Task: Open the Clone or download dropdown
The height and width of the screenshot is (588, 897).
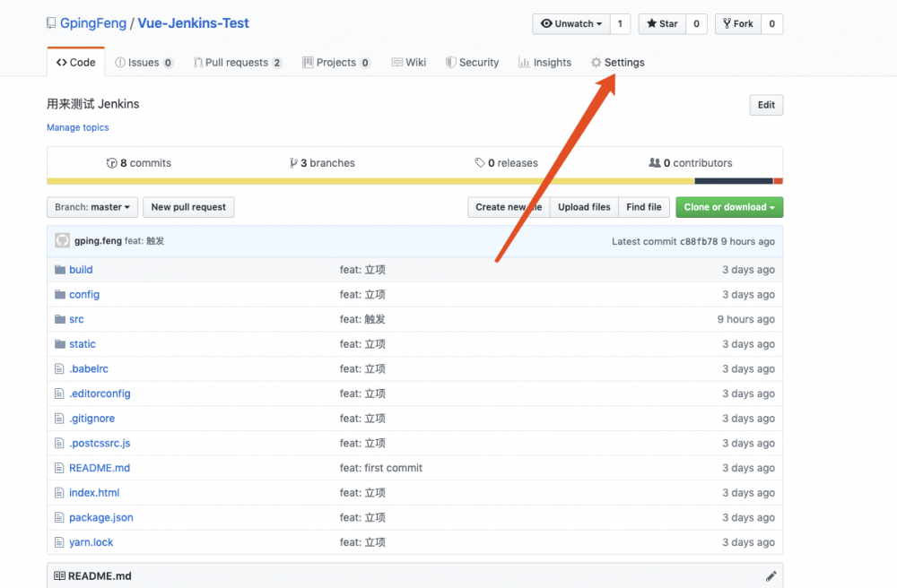Action: pyautogui.click(x=728, y=207)
